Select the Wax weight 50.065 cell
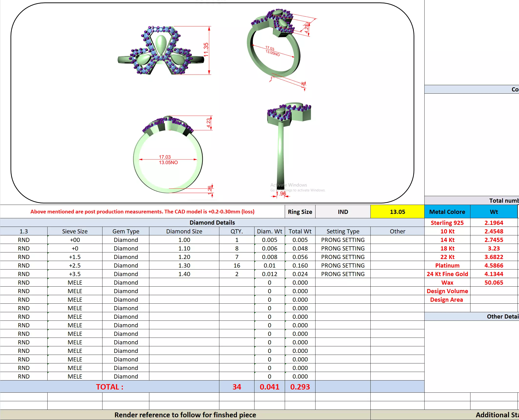Image resolution: width=519 pixels, height=420 pixels. coord(494,282)
